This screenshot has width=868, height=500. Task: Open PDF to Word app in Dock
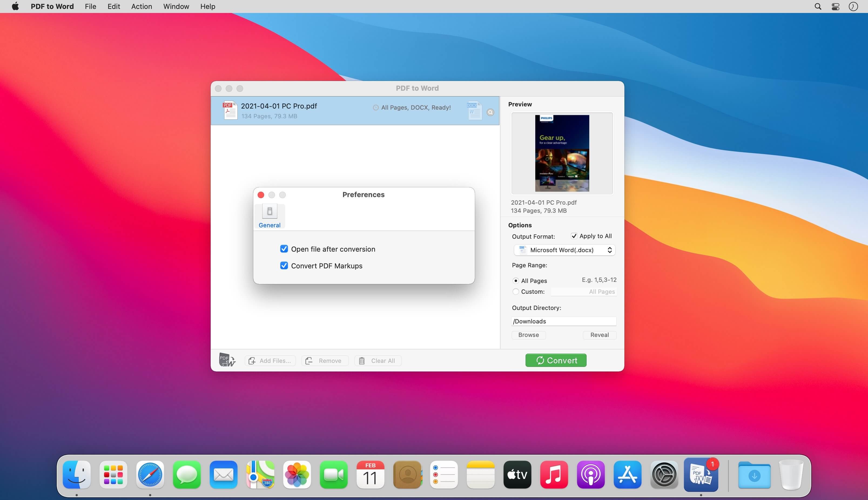pyautogui.click(x=701, y=475)
